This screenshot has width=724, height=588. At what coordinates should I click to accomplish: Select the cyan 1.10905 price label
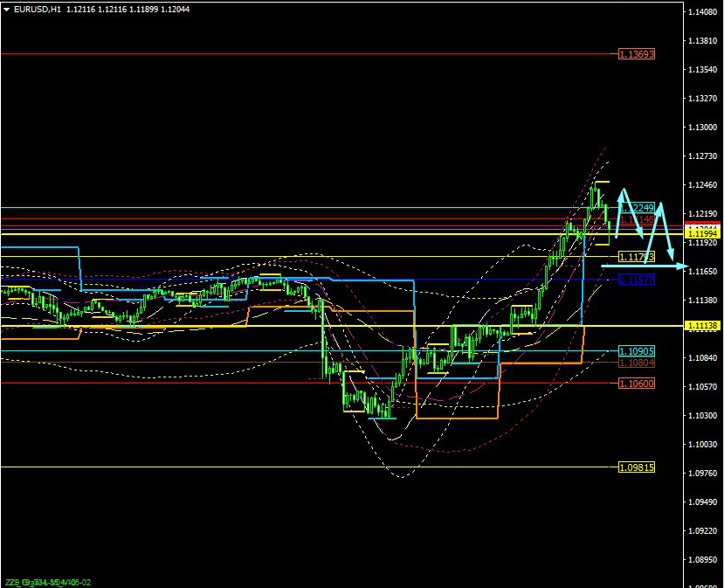pos(636,351)
